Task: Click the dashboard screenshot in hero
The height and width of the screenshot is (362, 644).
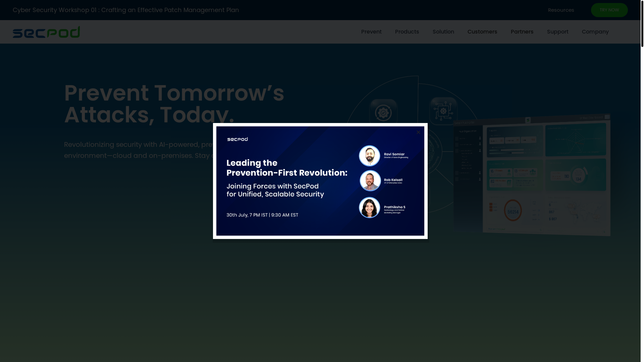Action: pos(532,175)
